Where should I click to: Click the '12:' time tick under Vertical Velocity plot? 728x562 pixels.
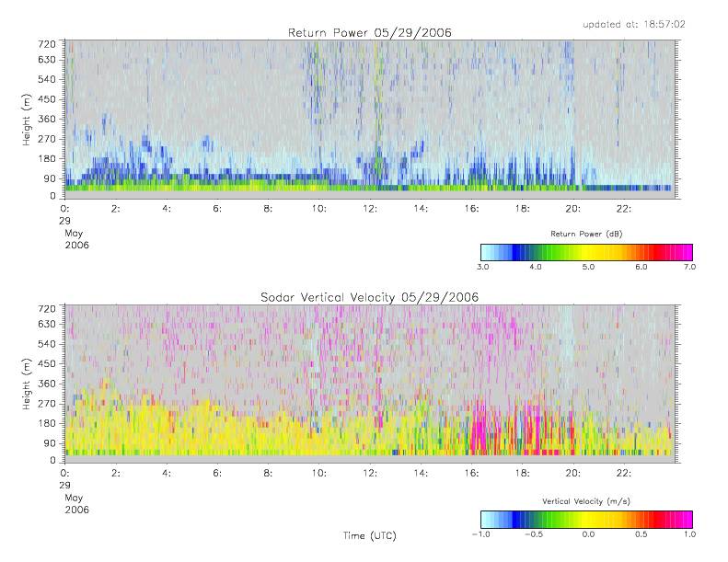(x=370, y=474)
